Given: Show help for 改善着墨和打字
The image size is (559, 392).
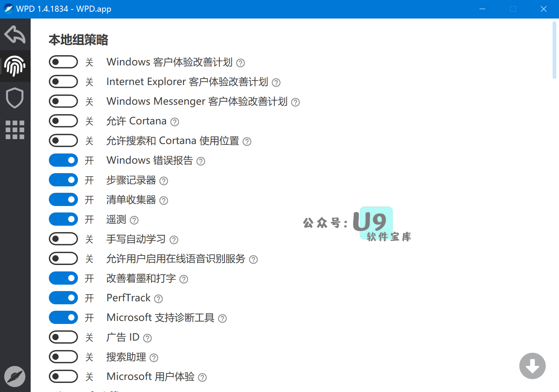Looking at the screenshot, I should pyautogui.click(x=184, y=279).
